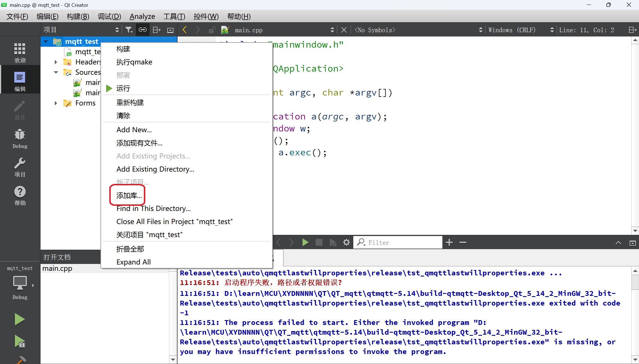This screenshot has width=639, height=364.
Task: Zoom out output text with minus
Action: click(x=463, y=243)
